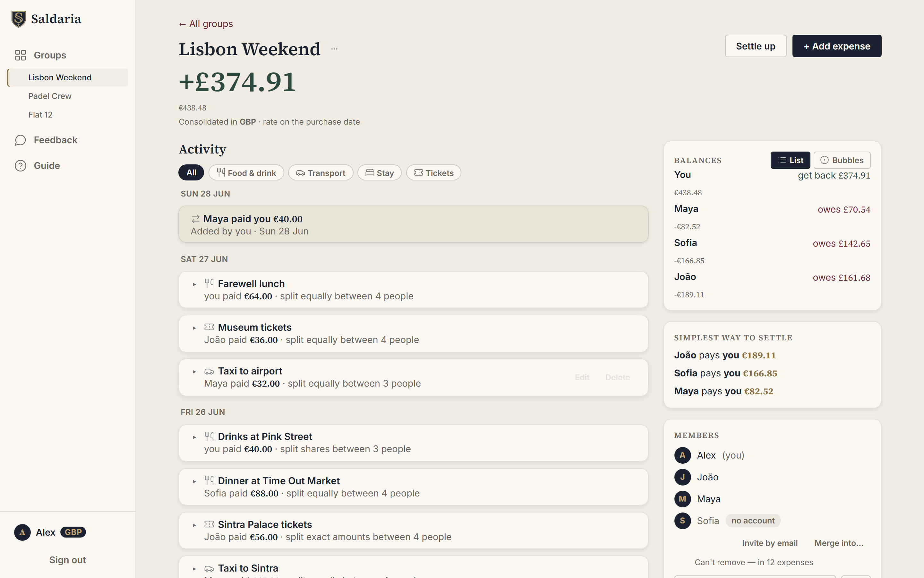This screenshot has width=924, height=578.
Task: Click Sofia's balance row owing £142.65
Action: click(x=772, y=251)
